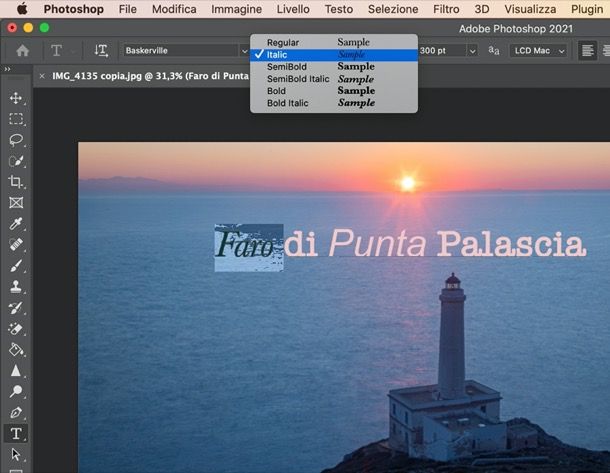Viewport: 610px width, 473px height.
Task: Close the IMG_4135 copia.jpg document tab
Action: point(42,76)
